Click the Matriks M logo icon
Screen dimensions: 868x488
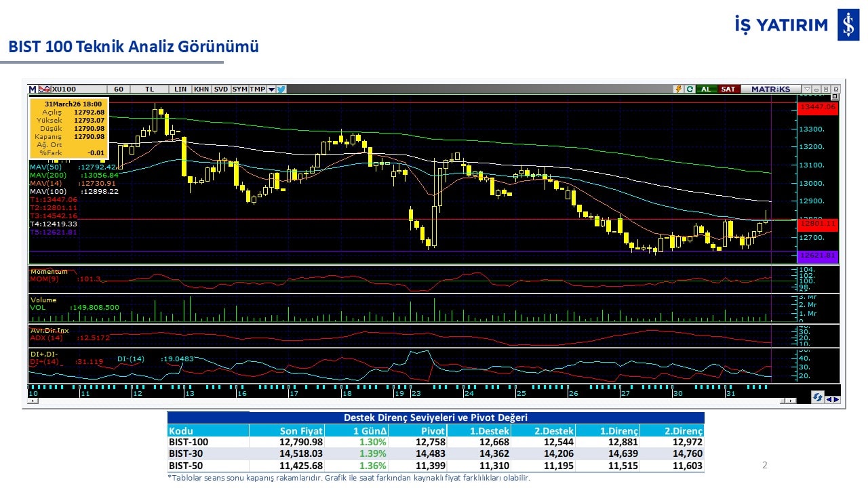[x=33, y=89]
